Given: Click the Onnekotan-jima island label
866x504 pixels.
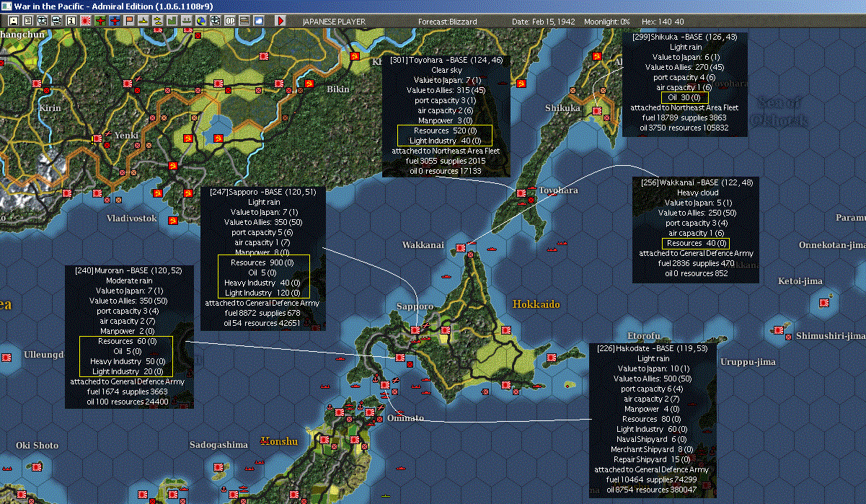Looking at the screenshot, I should click(x=831, y=245).
